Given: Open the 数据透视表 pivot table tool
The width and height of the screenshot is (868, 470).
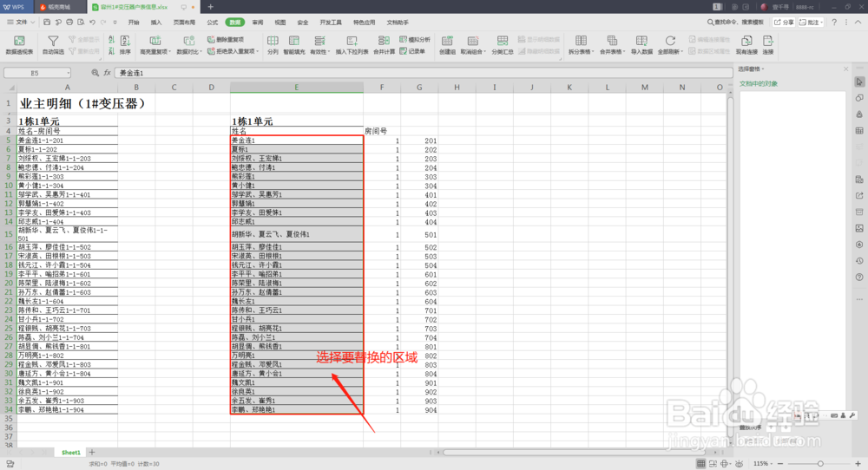Looking at the screenshot, I should click(x=19, y=45).
